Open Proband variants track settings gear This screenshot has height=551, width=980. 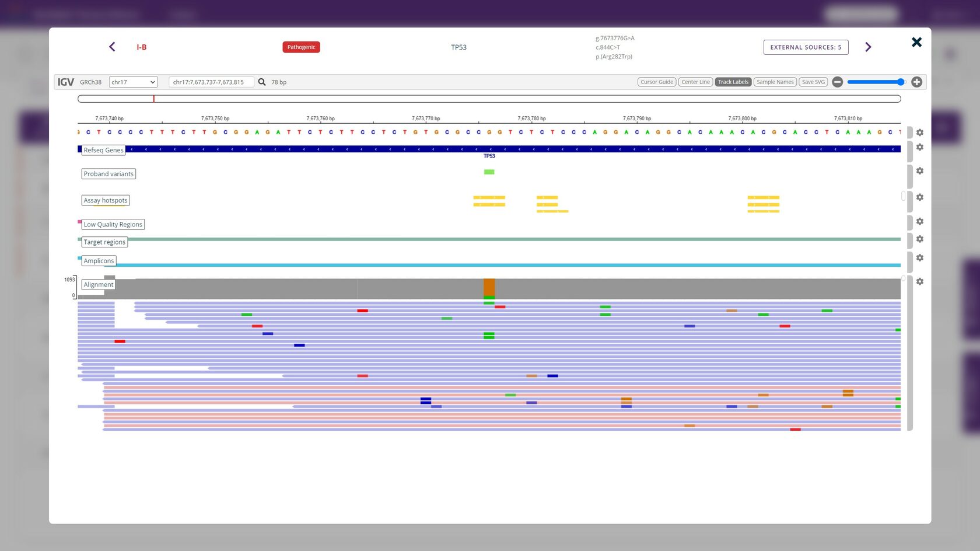[919, 171]
